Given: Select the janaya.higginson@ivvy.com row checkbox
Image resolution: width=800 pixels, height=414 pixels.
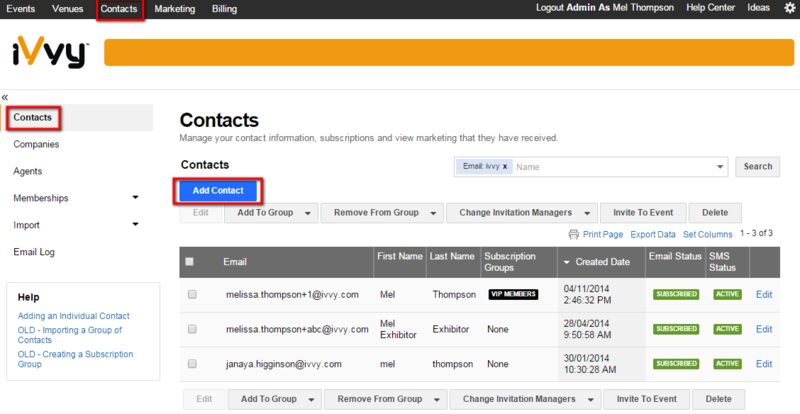Looking at the screenshot, I should (x=192, y=364).
